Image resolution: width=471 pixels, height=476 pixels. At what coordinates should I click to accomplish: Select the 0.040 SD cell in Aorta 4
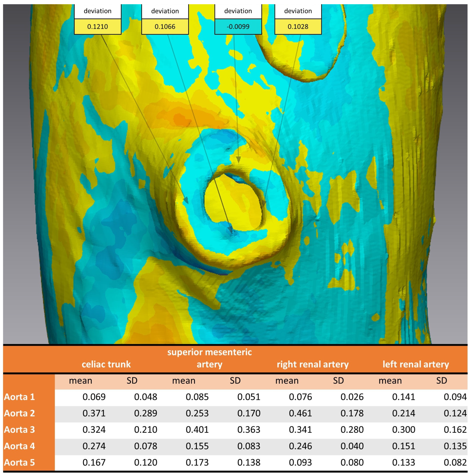(x=352, y=446)
